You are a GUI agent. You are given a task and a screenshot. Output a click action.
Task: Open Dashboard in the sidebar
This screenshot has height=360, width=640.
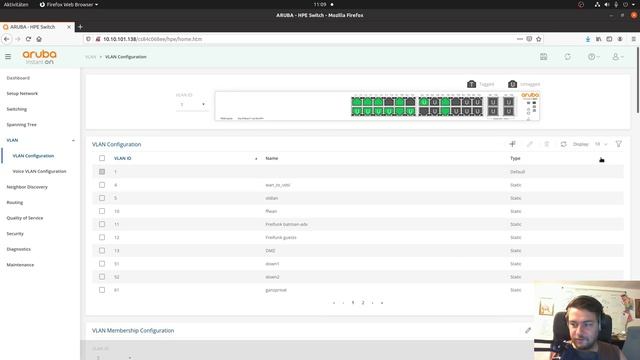[x=18, y=78]
